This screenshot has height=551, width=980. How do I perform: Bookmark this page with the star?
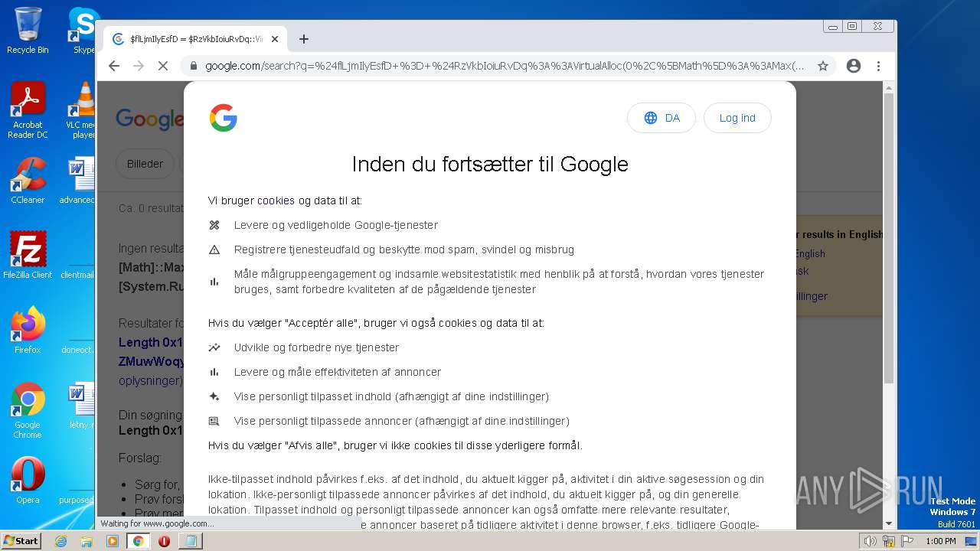click(823, 66)
